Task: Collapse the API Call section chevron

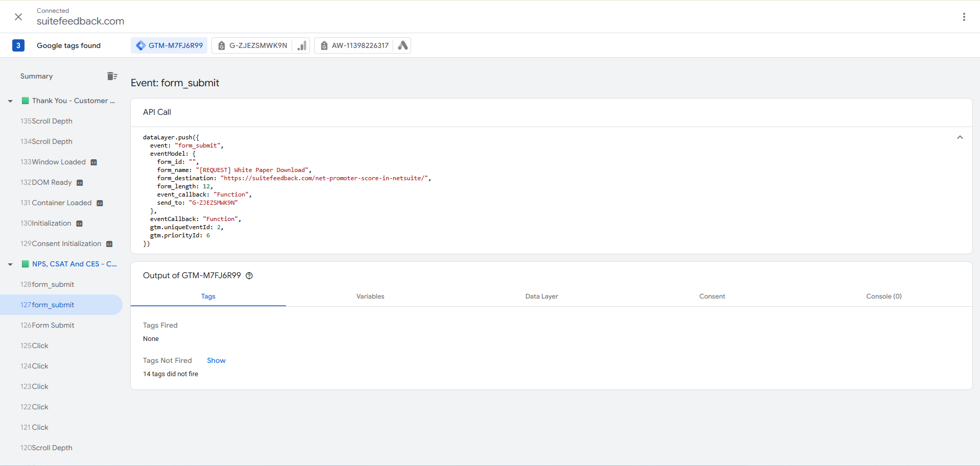Action: click(960, 137)
